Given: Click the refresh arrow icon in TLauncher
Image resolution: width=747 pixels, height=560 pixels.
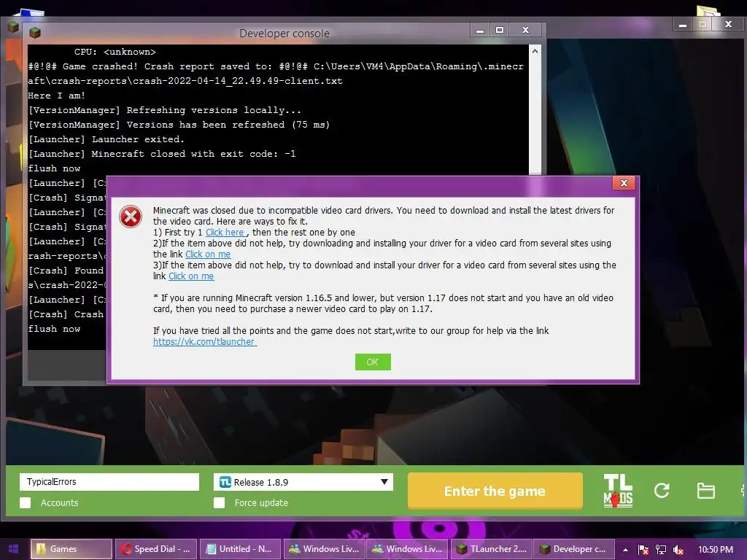Looking at the screenshot, I should coord(662,491).
